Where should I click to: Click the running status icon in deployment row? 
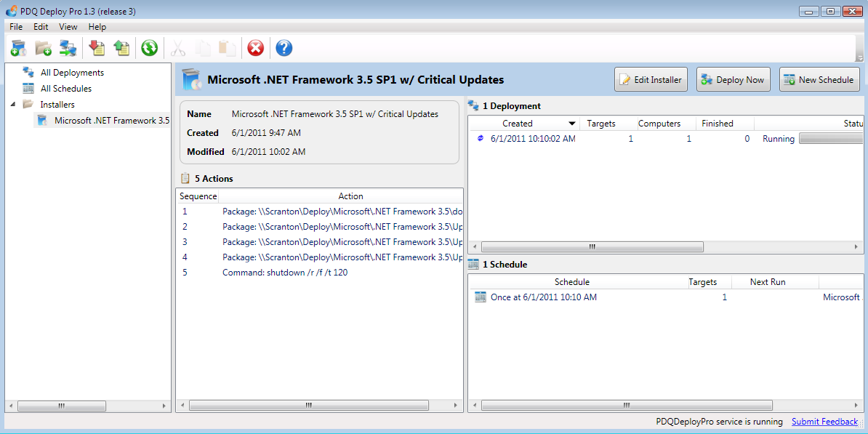click(x=480, y=139)
